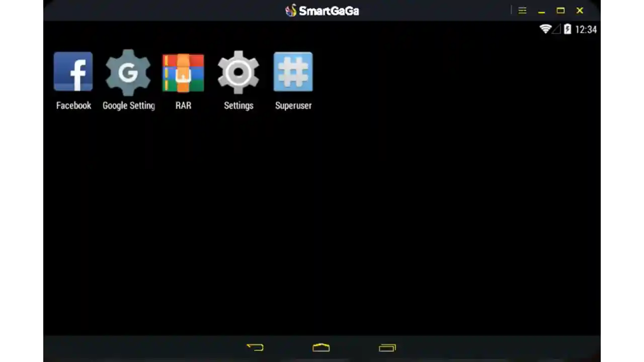Tap the Android back navigation button
644x362 pixels.
(x=255, y=347)
